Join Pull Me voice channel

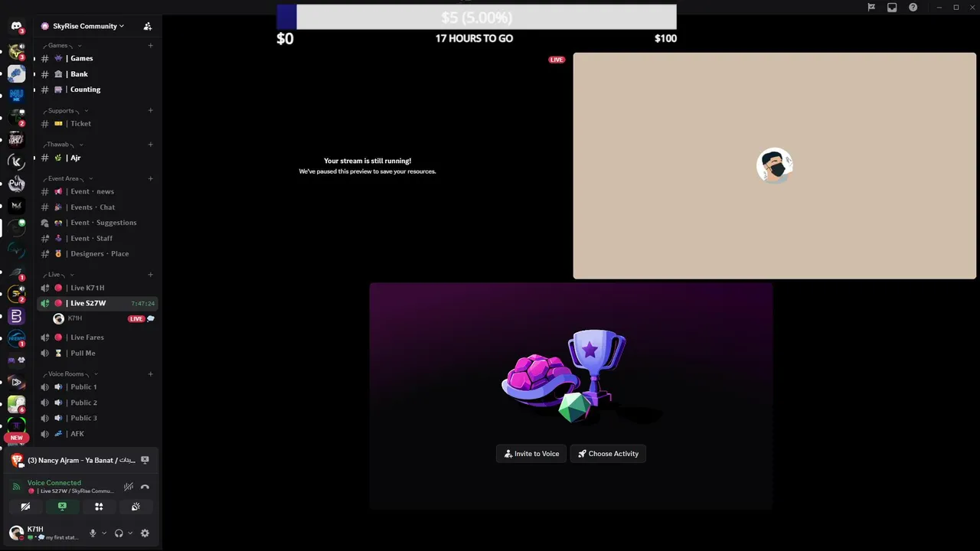tap(96, 353)
